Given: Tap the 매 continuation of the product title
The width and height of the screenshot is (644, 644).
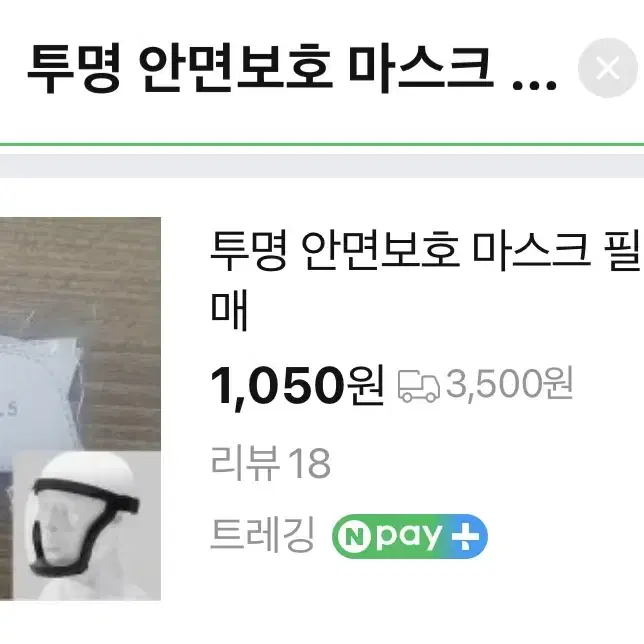Looking at the screenshot, I should (229, 310).
